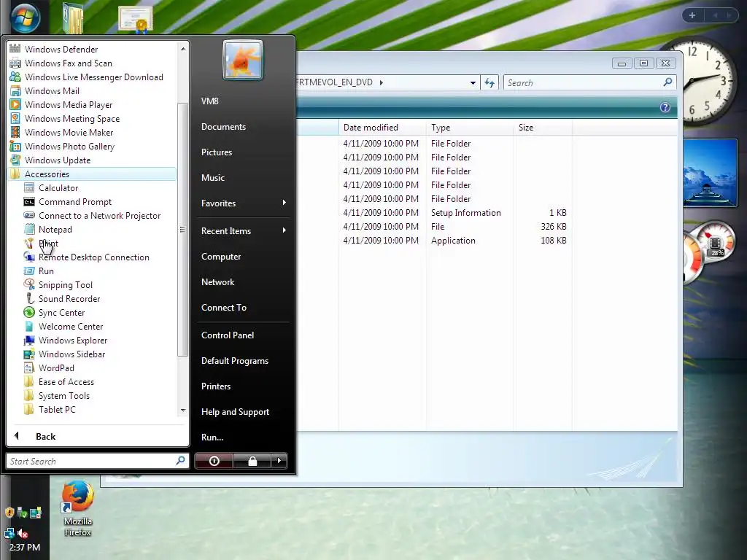Open Explorer help question mark icon

[x=665, y=107]
